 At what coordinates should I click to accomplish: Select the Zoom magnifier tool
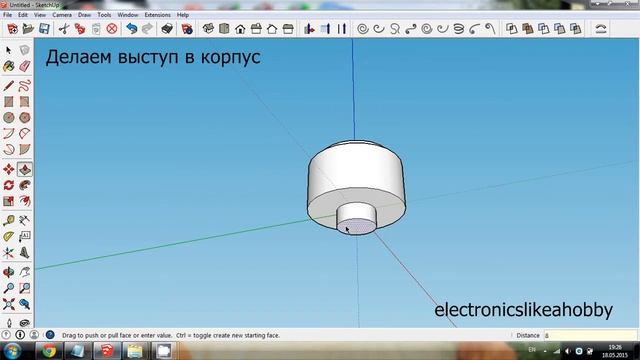(x=9, y=288)
